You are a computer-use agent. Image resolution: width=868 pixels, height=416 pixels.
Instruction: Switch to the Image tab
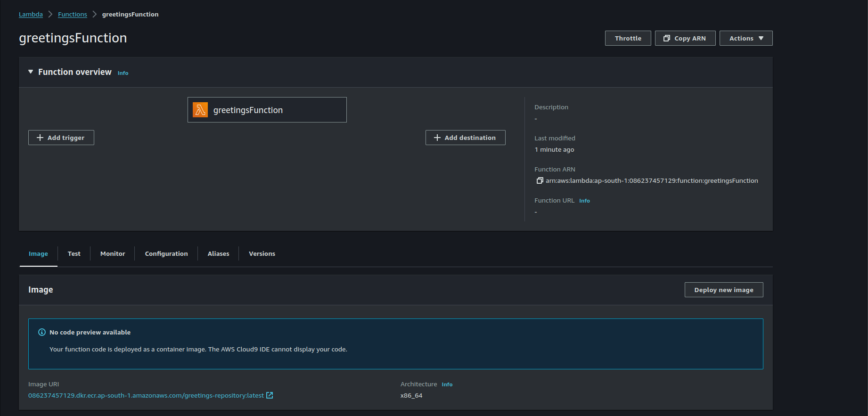point(38,253)
